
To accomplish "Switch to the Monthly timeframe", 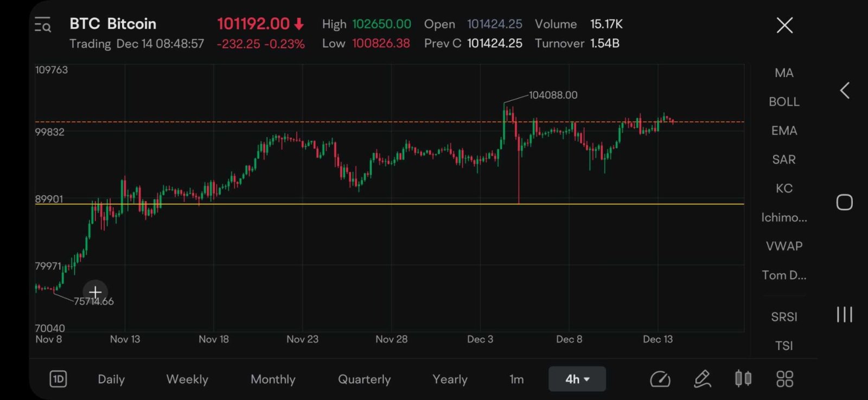I will tap(273, 379).
